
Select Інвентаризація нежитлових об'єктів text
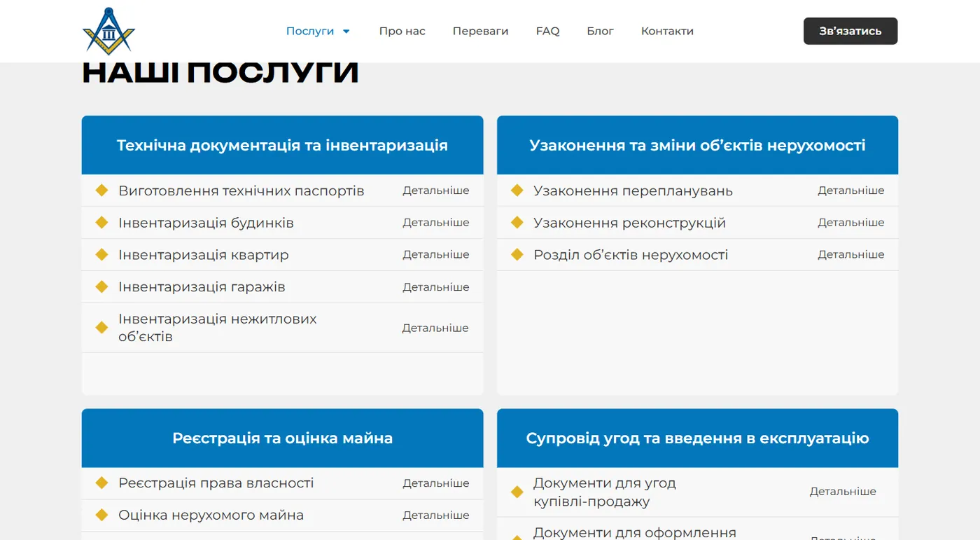coord(217,328)
